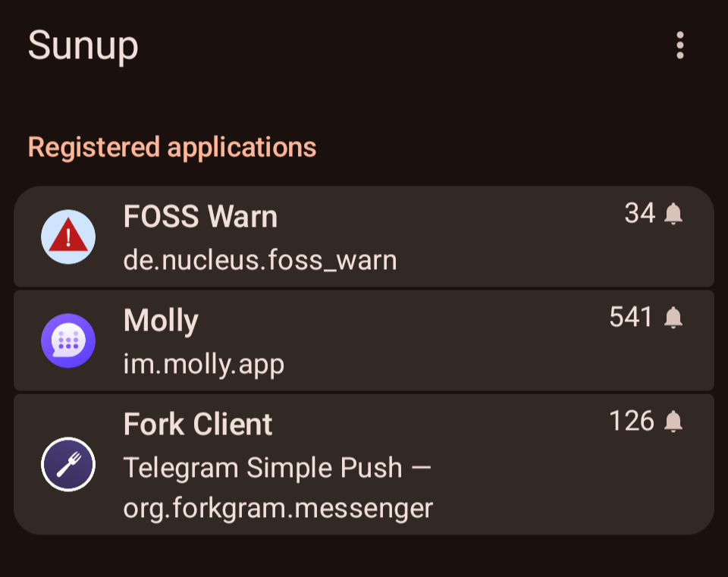Tap the FOSS Warn notification count 34

(x=639, y=214)
